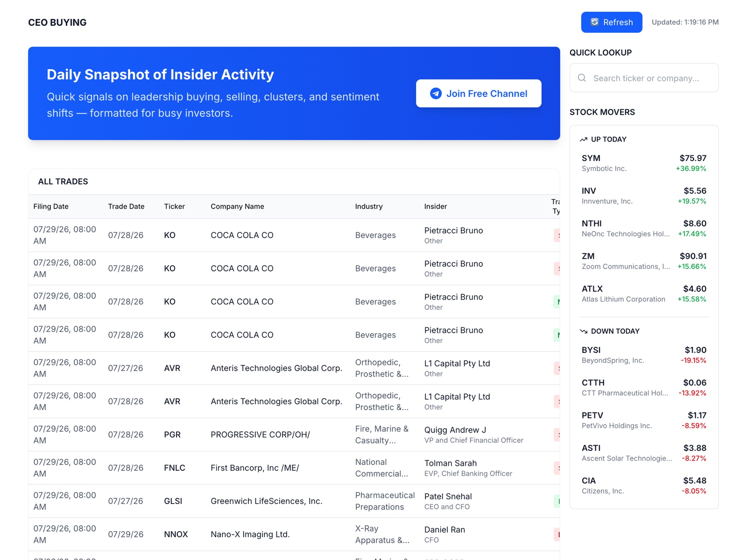Click the Company Name column header
This screenshot has height=560, width=747.
[237, 206]
